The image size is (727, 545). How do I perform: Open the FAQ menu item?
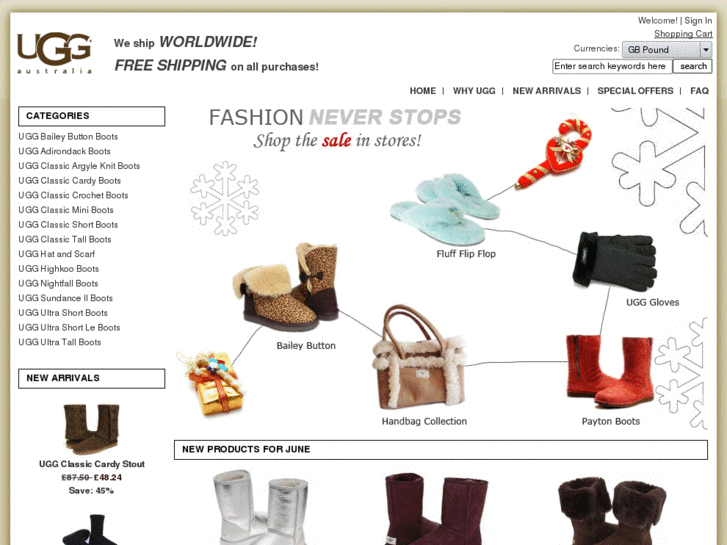tap(699, 91)
